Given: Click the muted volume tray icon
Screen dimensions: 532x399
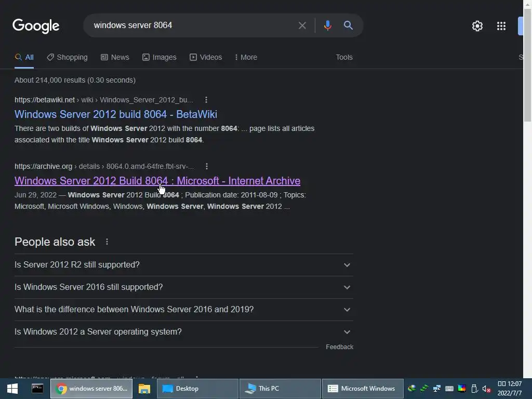Looking at the screenshot, I should pos(486,389).
